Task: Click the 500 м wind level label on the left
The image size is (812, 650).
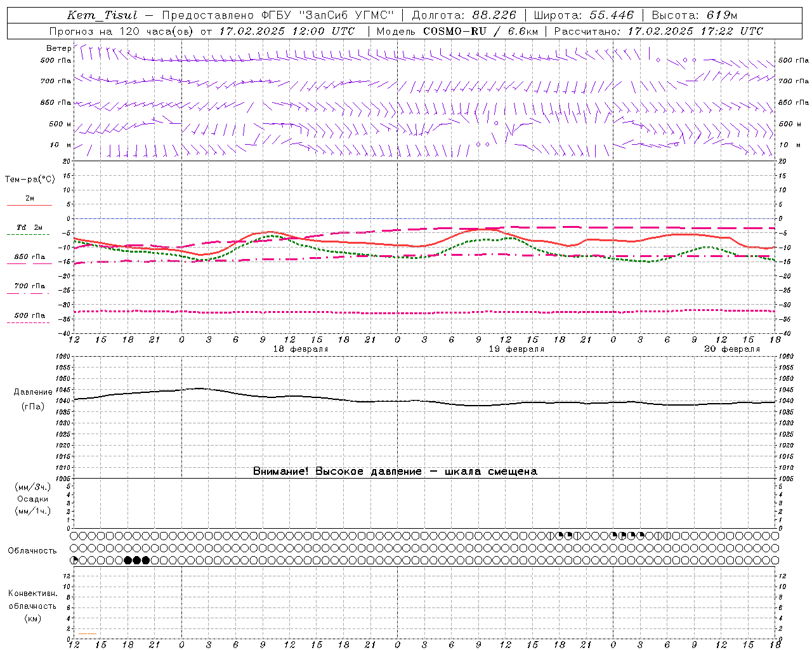Action: coord(60,124)
